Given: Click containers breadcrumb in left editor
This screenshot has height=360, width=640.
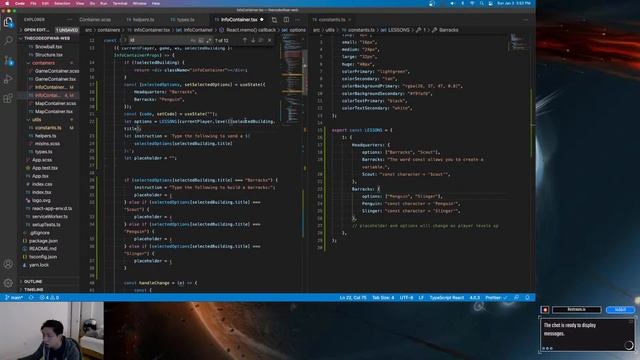Looking at the screenshot, I should click(x=109, y=30).
